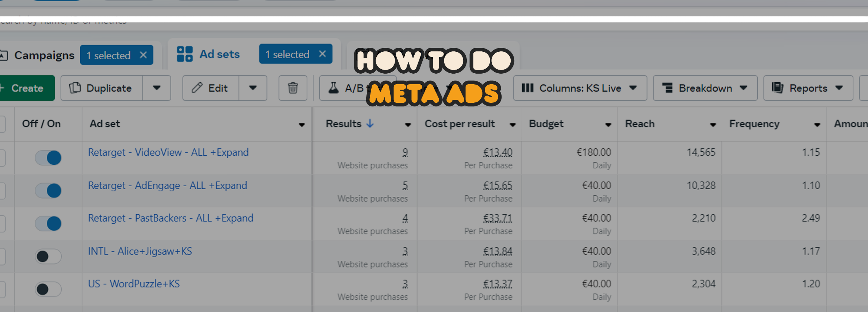Clear Ad sets selection with X icon
Screen dimensions: 868x312
[322, 54]
